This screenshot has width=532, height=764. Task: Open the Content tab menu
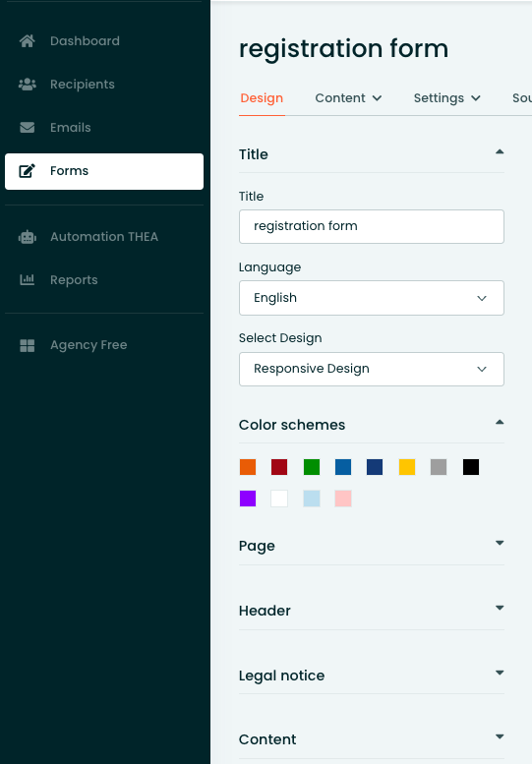pyautogui.click(x=348, y=98)
